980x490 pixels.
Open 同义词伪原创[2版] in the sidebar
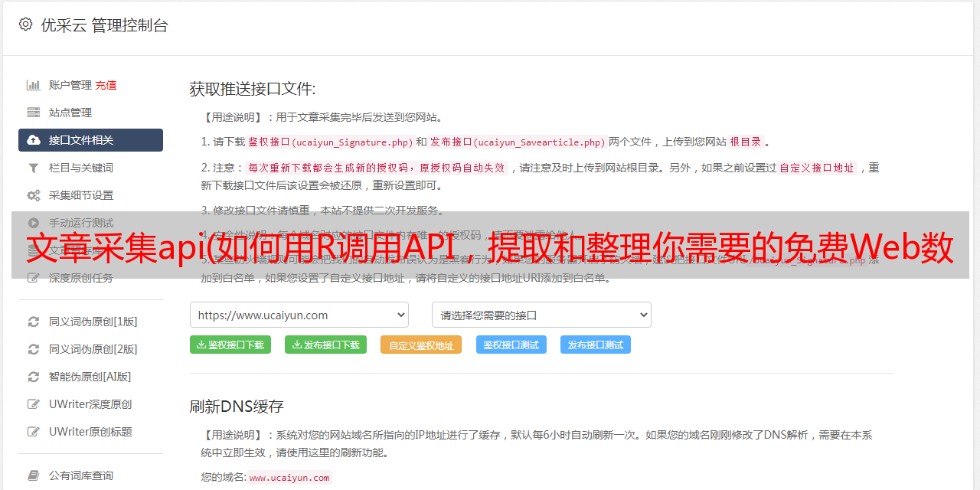tap(93, 349)
